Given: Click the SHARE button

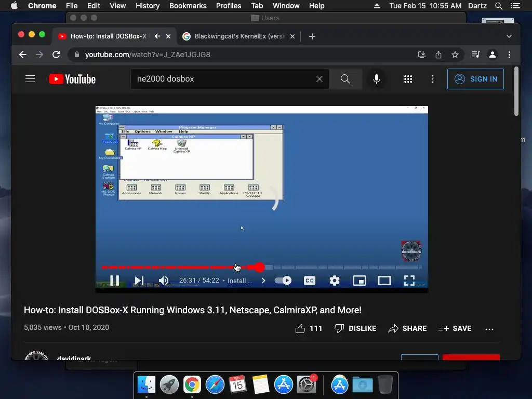Looking at the screenshot, I should [407, 328].
